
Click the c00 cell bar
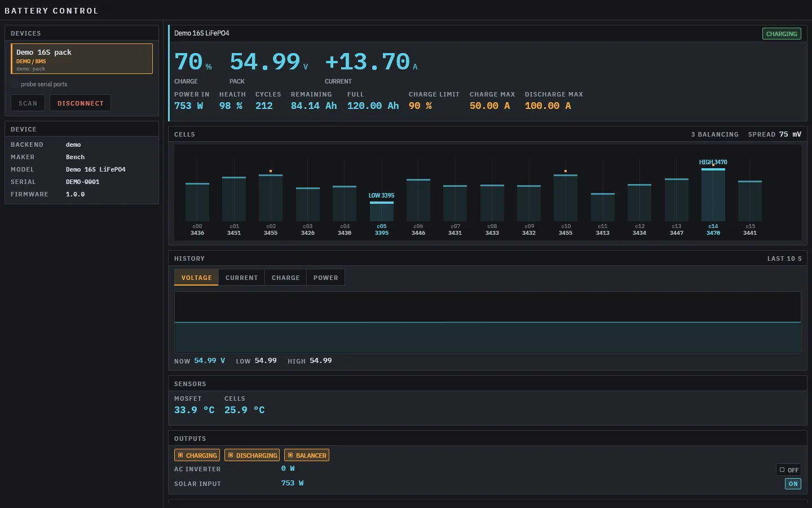[x=197, y=202]
